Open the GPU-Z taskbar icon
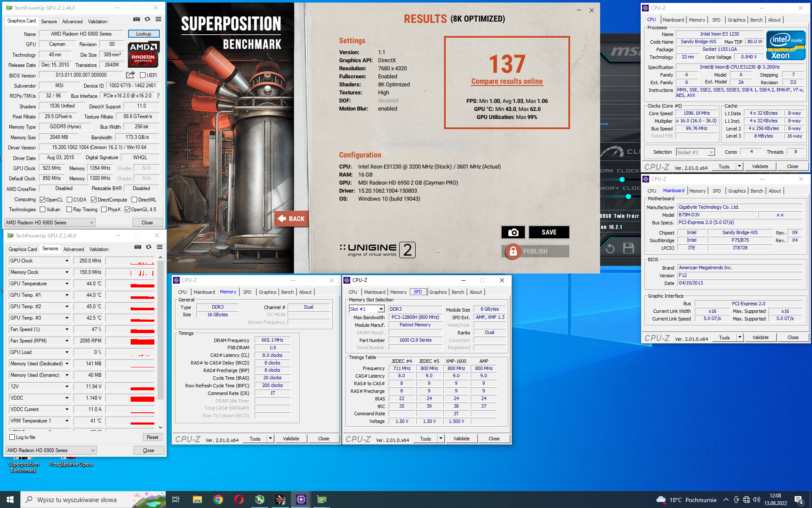This screenshot has width=812, height=508. [322, 500]
